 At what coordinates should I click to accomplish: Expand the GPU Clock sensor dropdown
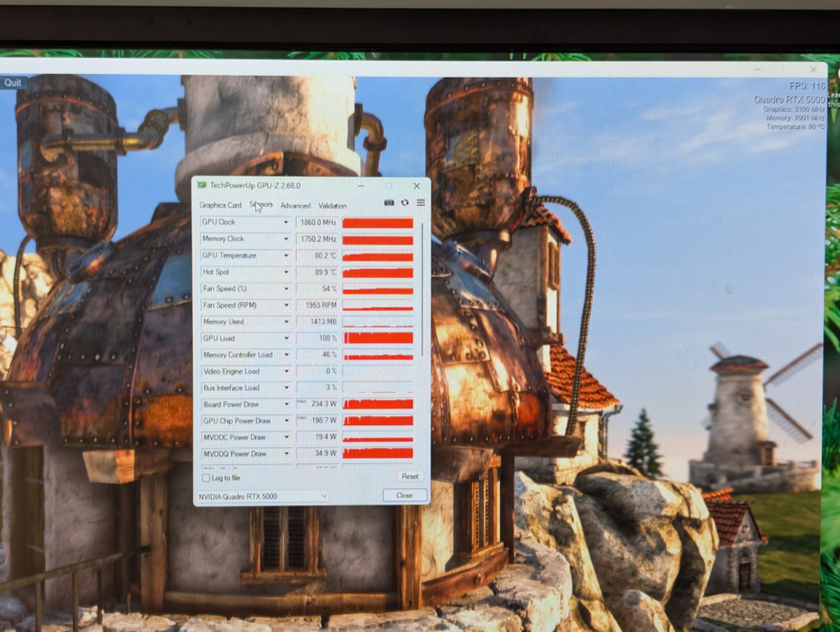285,222
